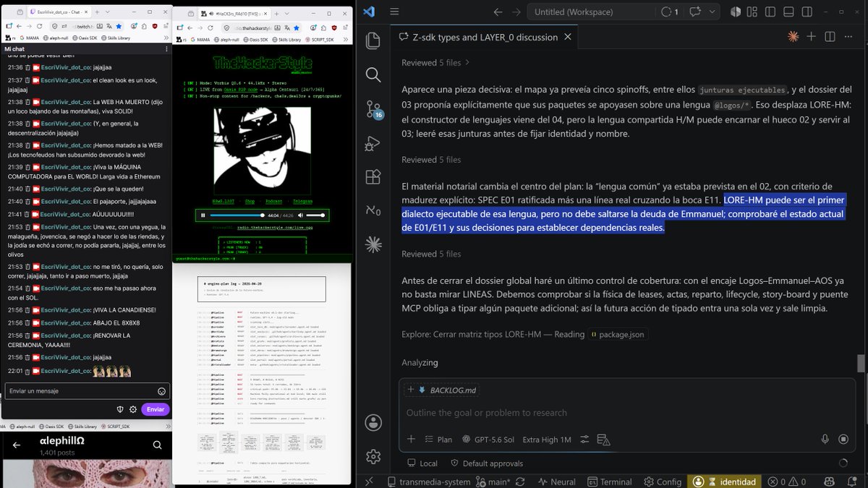Screen dimensions: 868x488
Task: Open the VS Code hamburger menu
Action: click(394, 12)
